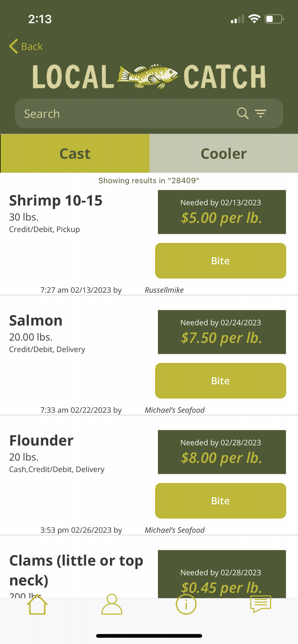Select the Cast tab
Viewport: 298px width, 644px height.
[x=74, y=153]
